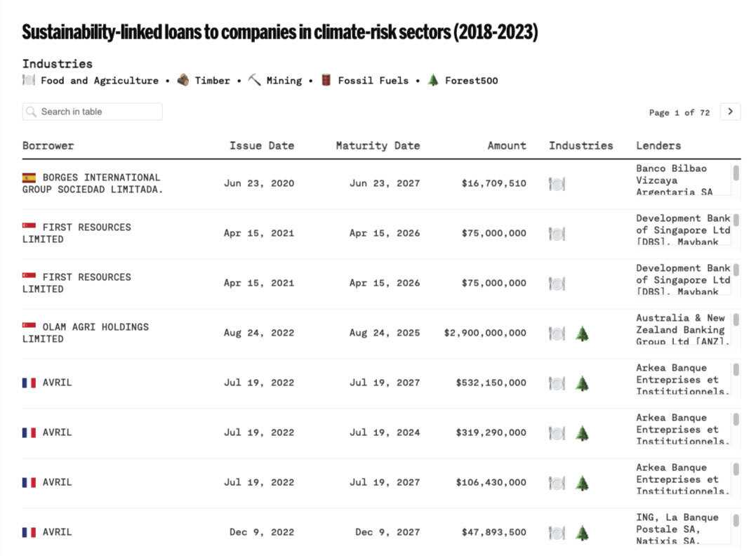
Task: Sort table by Issue Date header
Action: (x=261, y=146)
